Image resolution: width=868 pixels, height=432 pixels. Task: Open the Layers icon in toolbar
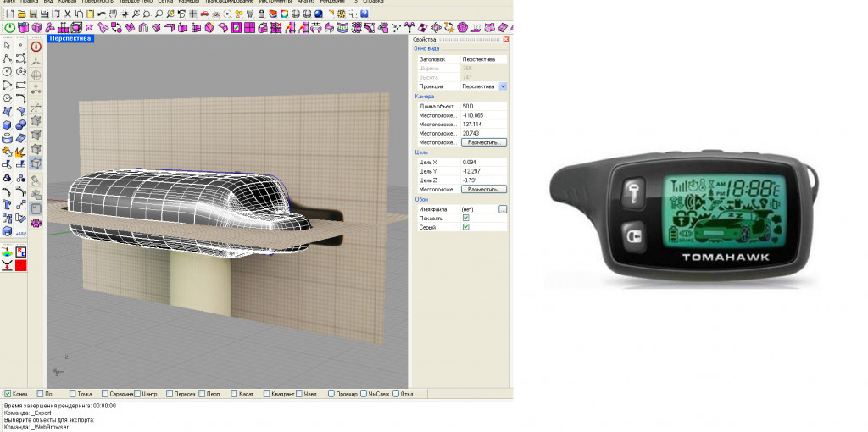273,14
